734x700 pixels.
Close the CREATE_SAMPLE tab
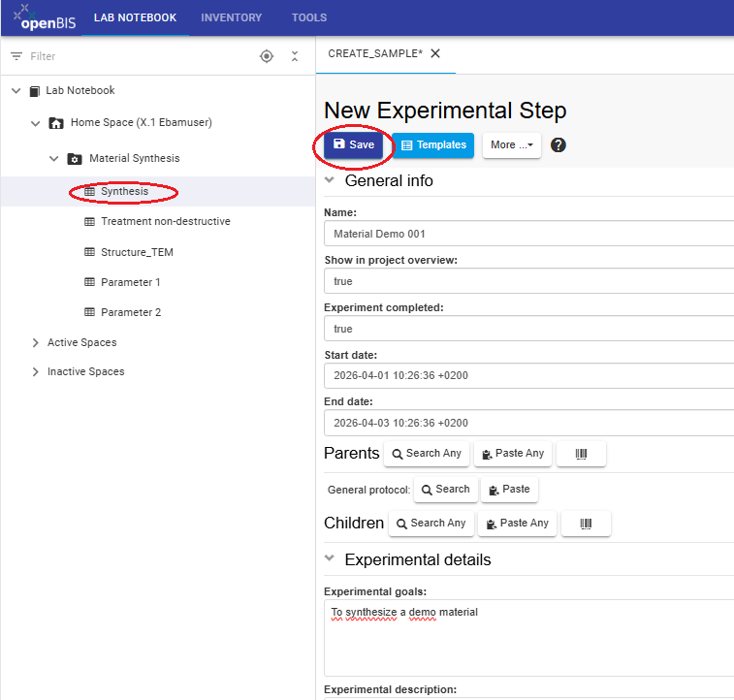[435, 53]
